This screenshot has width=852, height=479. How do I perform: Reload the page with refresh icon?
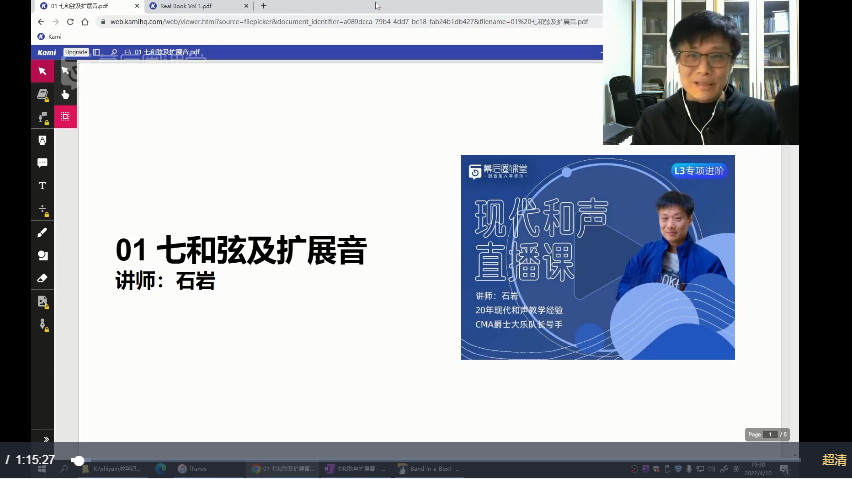[x=70, y=22]
